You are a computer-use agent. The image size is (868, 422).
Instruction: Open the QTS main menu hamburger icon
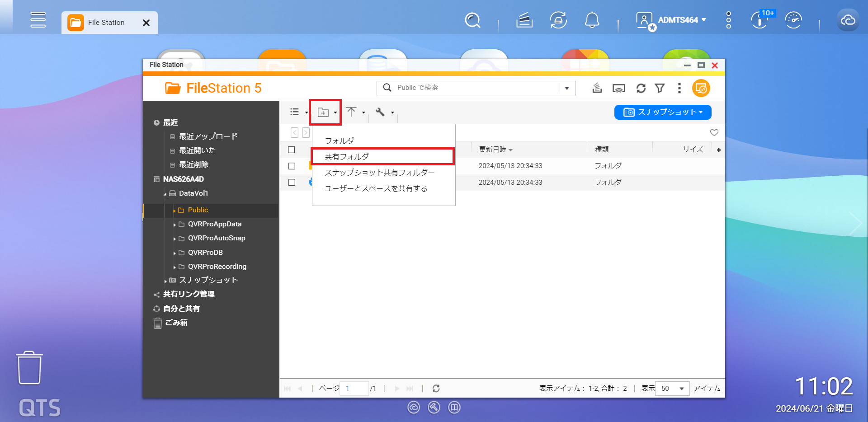tap(38, 20)
